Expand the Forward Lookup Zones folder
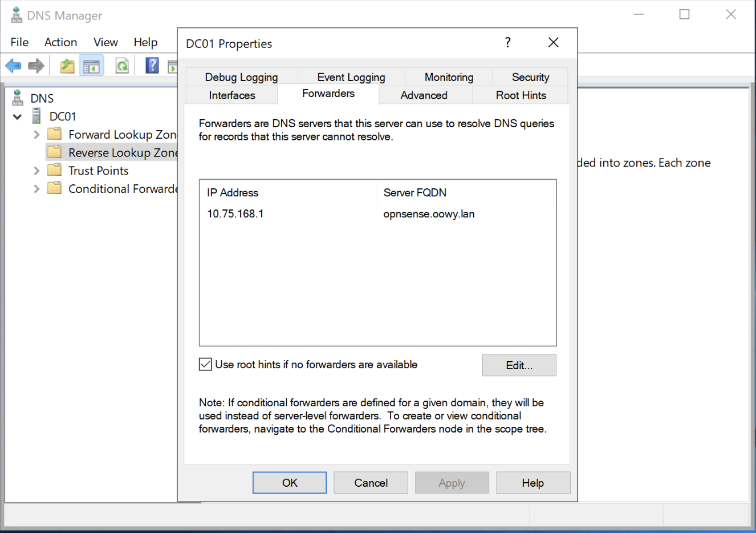This screenshot has height=533, width=756. (x=36, y=135)
